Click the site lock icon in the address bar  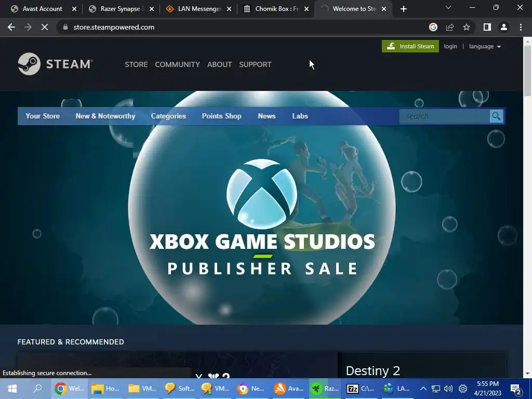coord(65,27)
